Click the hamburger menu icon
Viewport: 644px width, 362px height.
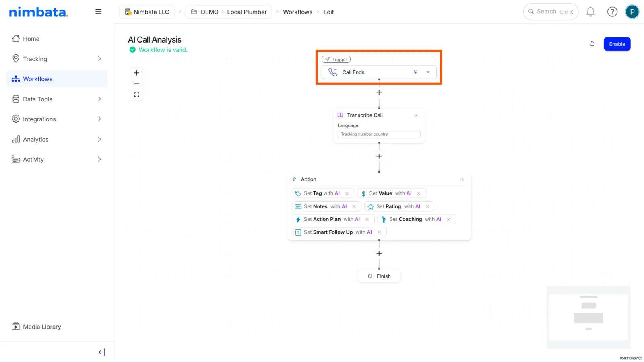[x=98, y=12]
